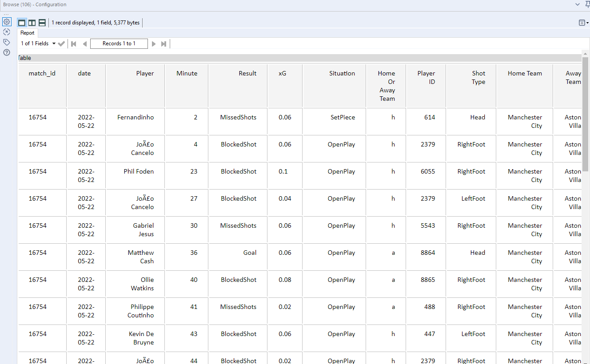Open the Annotation tag icon in sidebar
The image size is (590, 364).
(x=7, y=42)
